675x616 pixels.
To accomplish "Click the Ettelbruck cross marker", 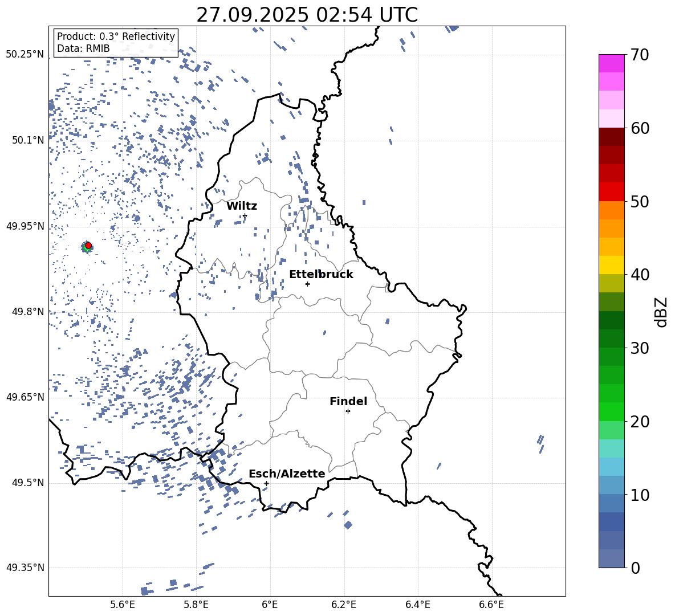I will [x=307, y=284].
